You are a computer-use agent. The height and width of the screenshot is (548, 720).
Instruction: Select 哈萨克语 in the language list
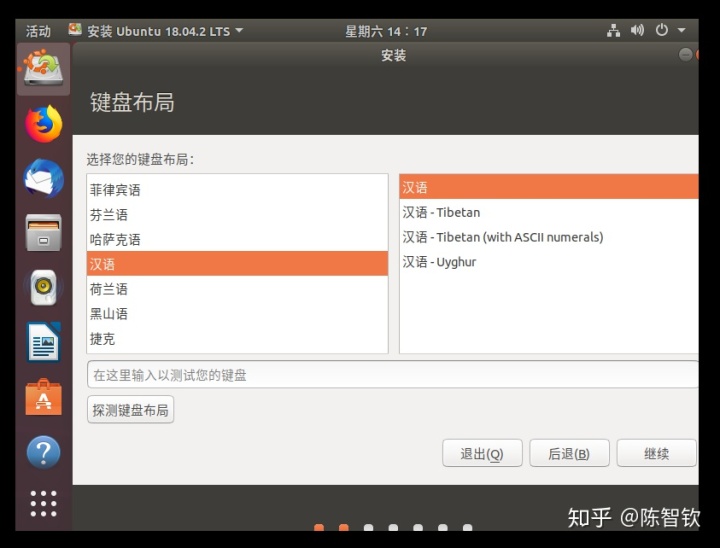pos(237,239)
